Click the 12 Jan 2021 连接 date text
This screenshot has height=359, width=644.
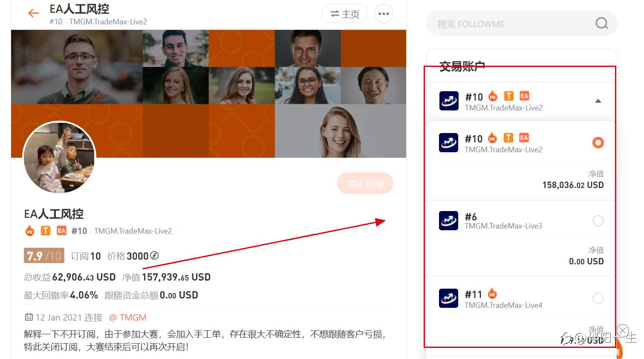(69, 318)
